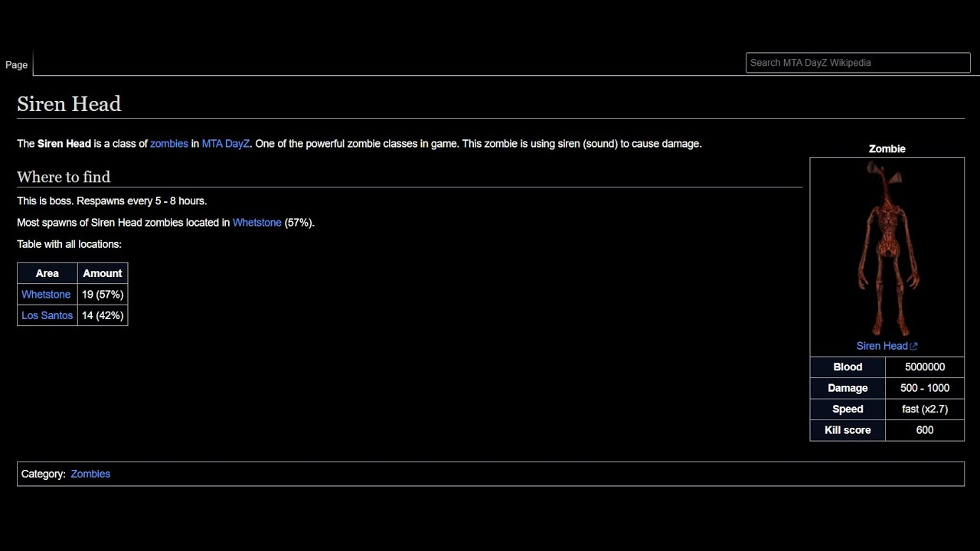Screen dimensions: 980x551
Task: Click the external link icon beside Siren Head
Action: coord(913,347)
